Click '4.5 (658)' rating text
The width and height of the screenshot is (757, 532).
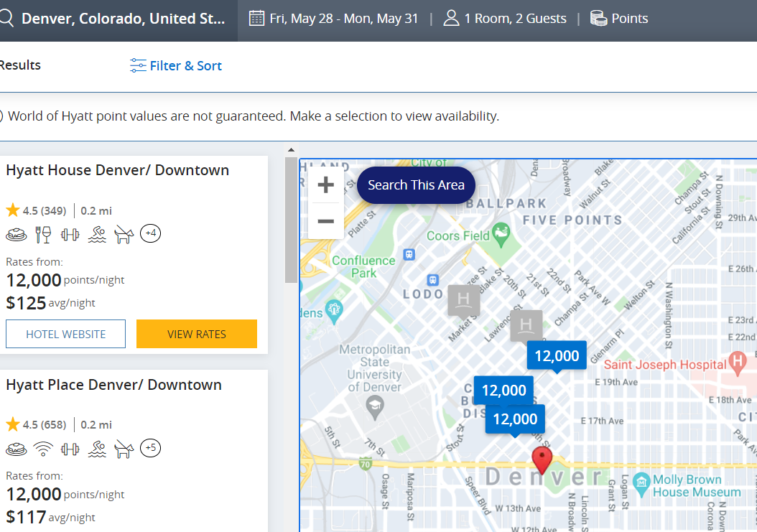45,425
